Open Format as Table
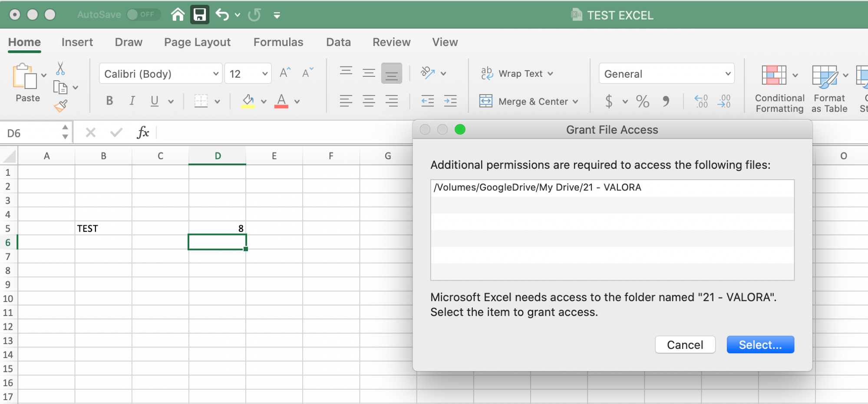This screenshot has height=404, width=868. (x=829, y=89)
